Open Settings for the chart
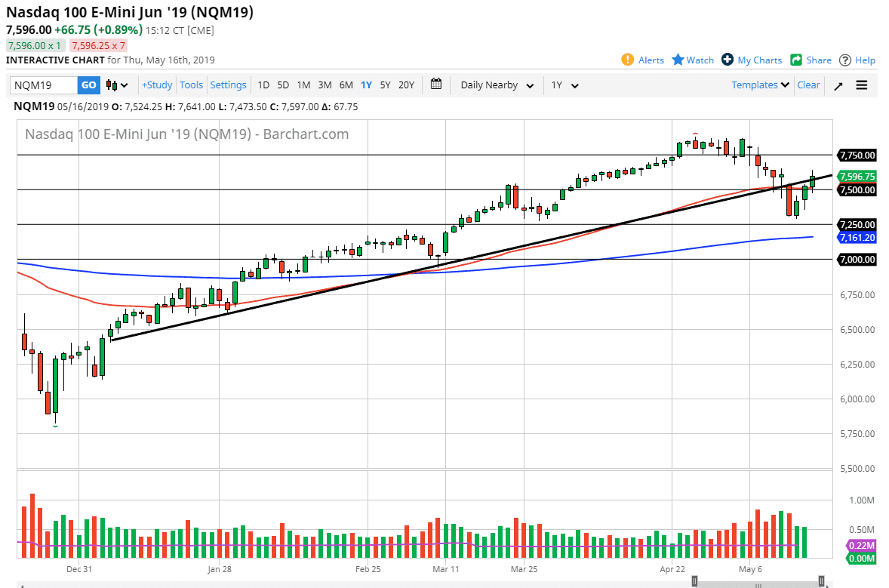889x588 pixels. tap(228, 85)
